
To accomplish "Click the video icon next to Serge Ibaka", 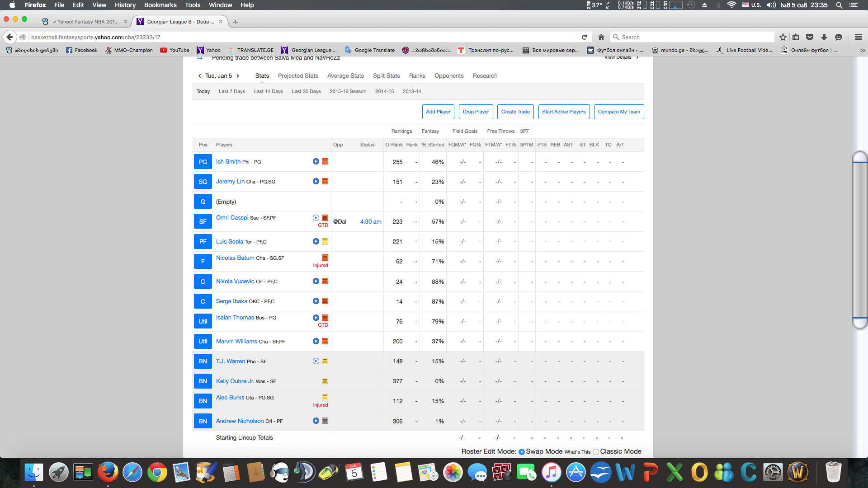I will tap(316, 301).
